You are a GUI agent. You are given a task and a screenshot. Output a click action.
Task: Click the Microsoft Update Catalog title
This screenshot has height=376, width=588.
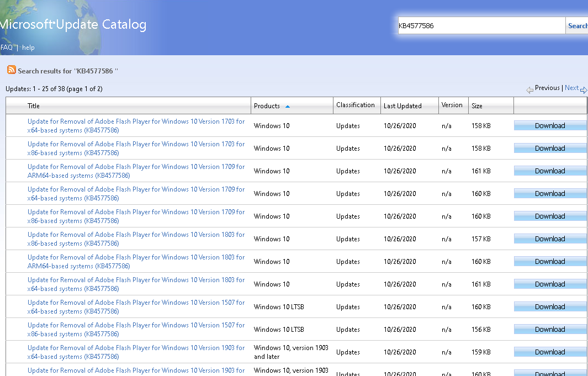pos(73,24)
